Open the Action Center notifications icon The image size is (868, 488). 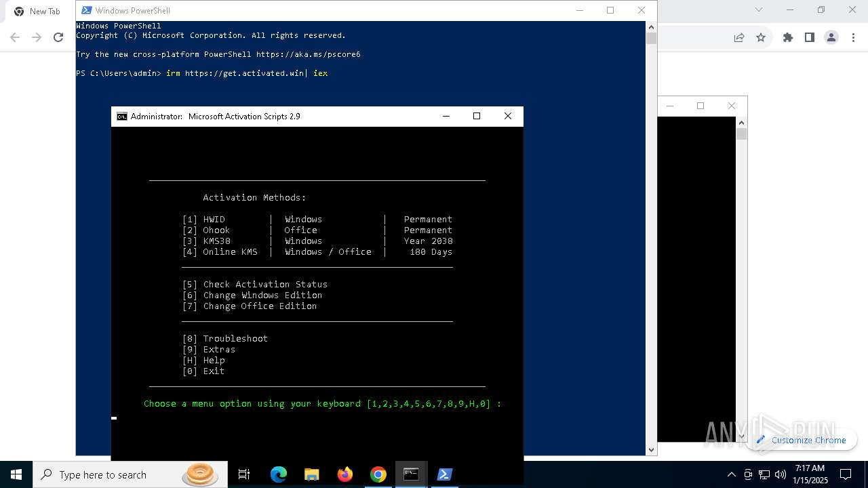846,474
